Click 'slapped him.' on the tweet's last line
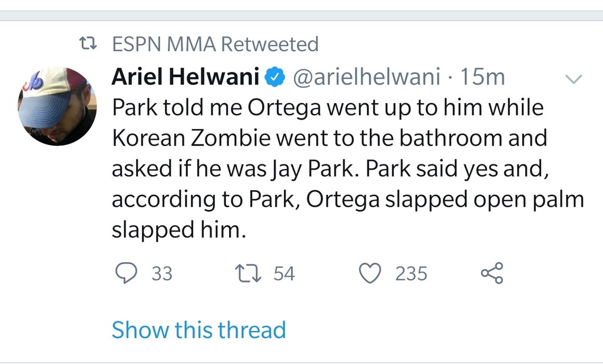The image size is (603, 364). [x=177, y=230]
